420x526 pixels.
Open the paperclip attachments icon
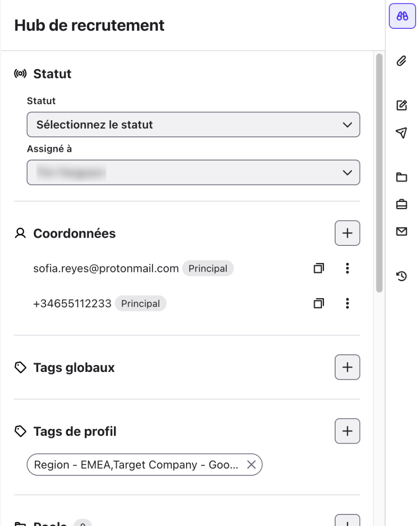tap(401, 61)
